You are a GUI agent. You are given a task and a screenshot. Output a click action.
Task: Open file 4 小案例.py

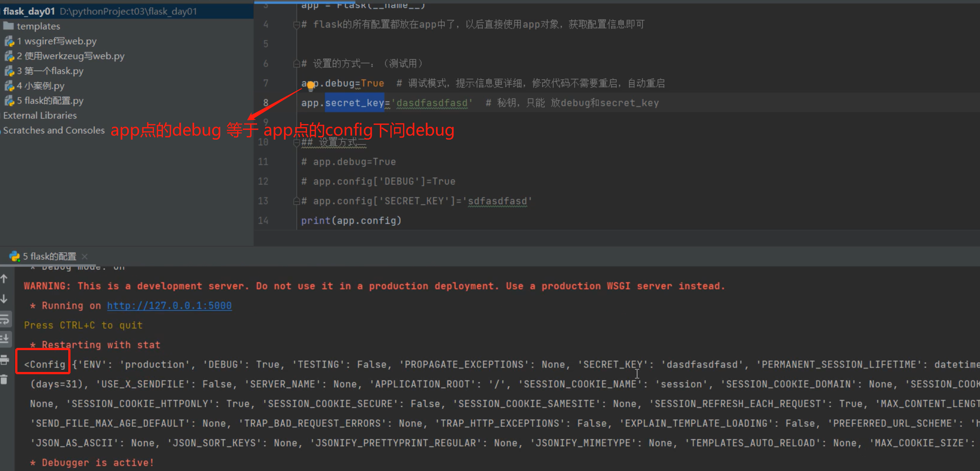41,86
